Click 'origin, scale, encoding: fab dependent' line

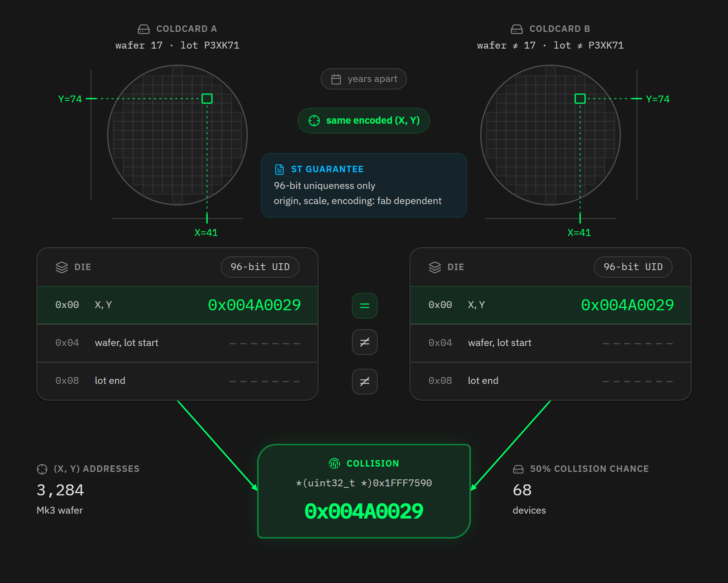pos(358,201)
